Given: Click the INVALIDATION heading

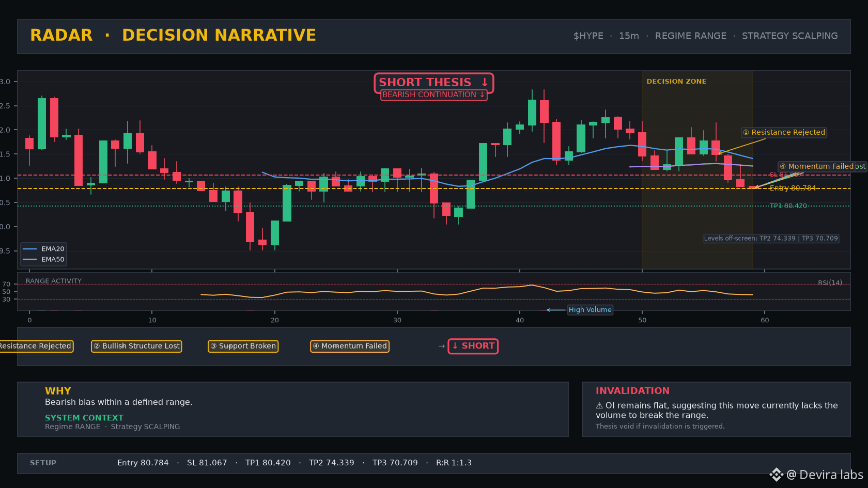Looking at the screenshot, I should click(x=632, y=391).
